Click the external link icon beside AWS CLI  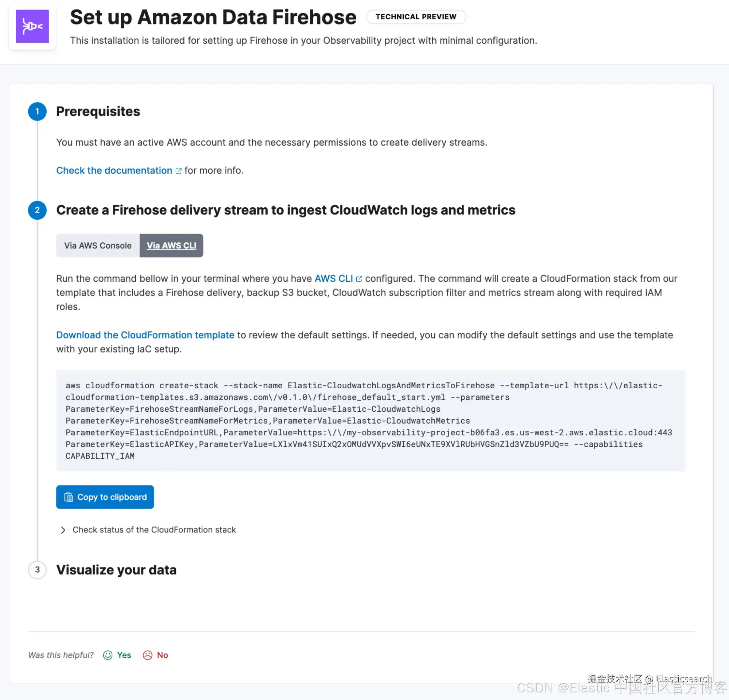[x=359, y=279]
